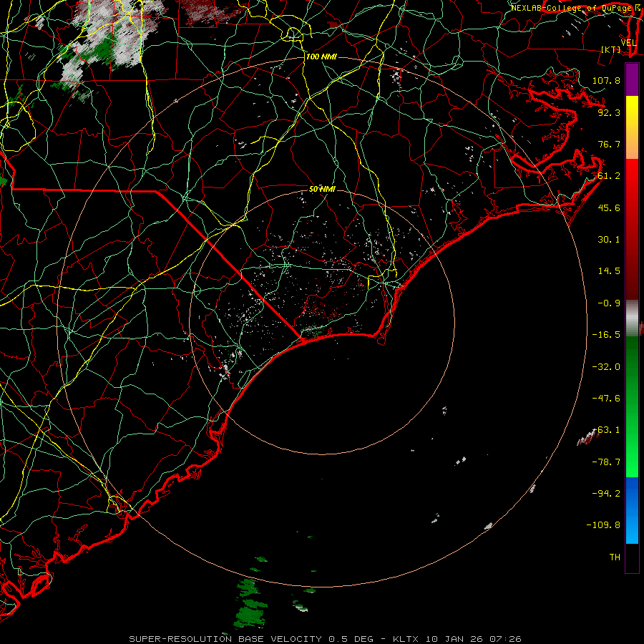This screenshot has height=644, width=644.
Task: Click the purple segment of velocity color bar
Action: click(x=632, y=79)
